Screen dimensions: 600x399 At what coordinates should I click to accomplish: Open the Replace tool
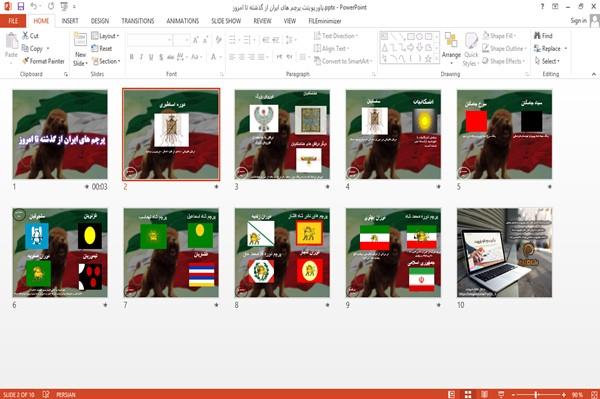[x=547, y=49]
